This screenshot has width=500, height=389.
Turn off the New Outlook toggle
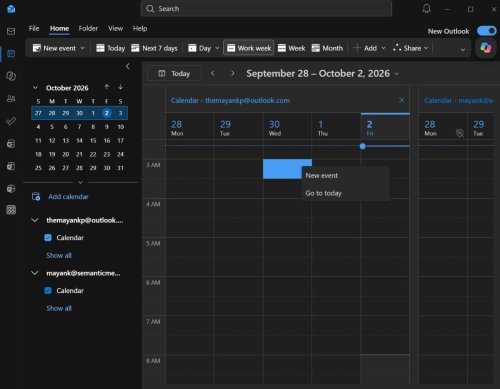487,31
